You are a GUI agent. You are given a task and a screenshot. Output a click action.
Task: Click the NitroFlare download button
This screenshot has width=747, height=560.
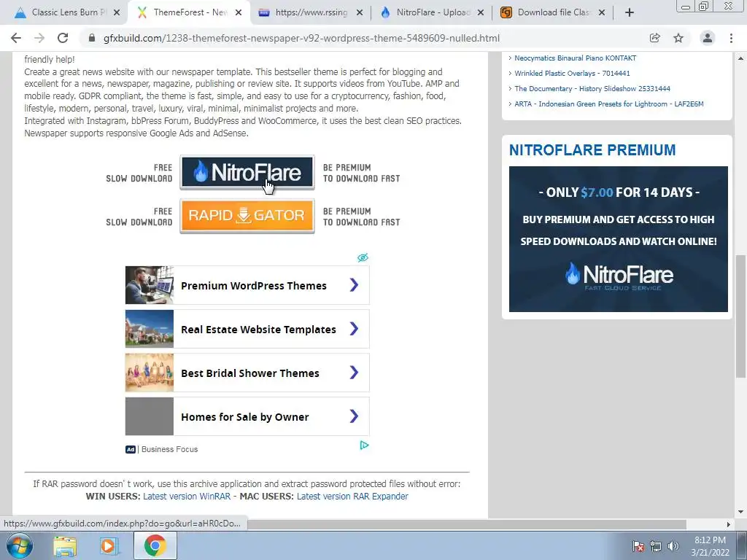pos(247,172)
